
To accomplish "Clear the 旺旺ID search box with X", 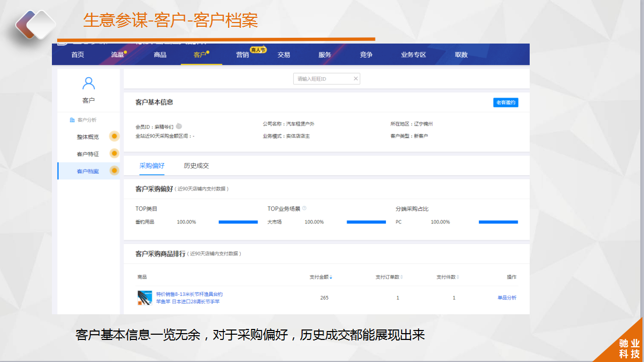I will [356, 79].
